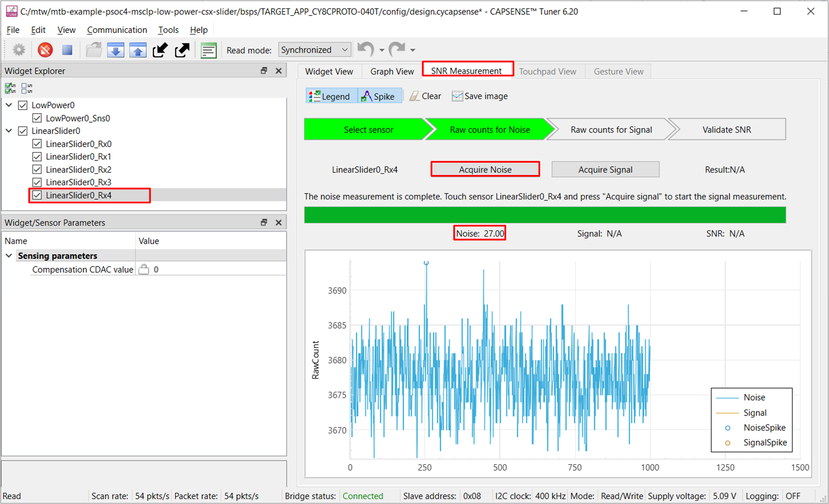Viewport: 829px width, 504px height.
Task: Collapse the LinearSlider0 tree node
Action: coord(9,131)
